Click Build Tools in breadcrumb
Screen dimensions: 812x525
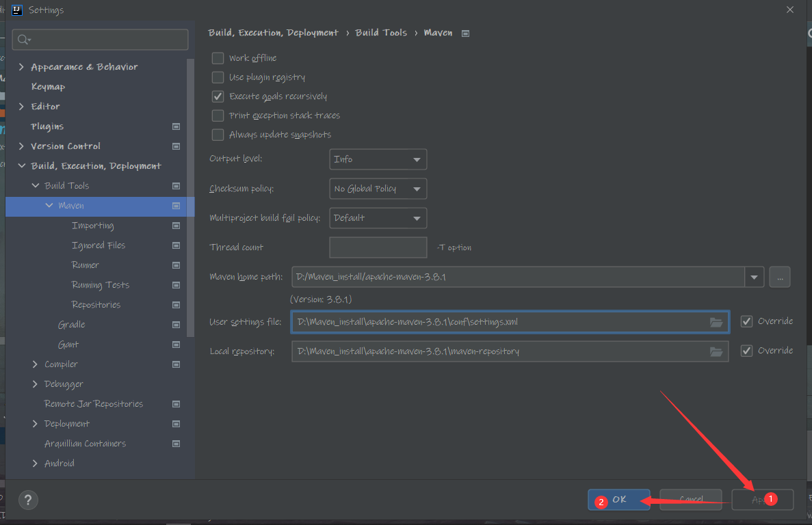tap(381, 33)
